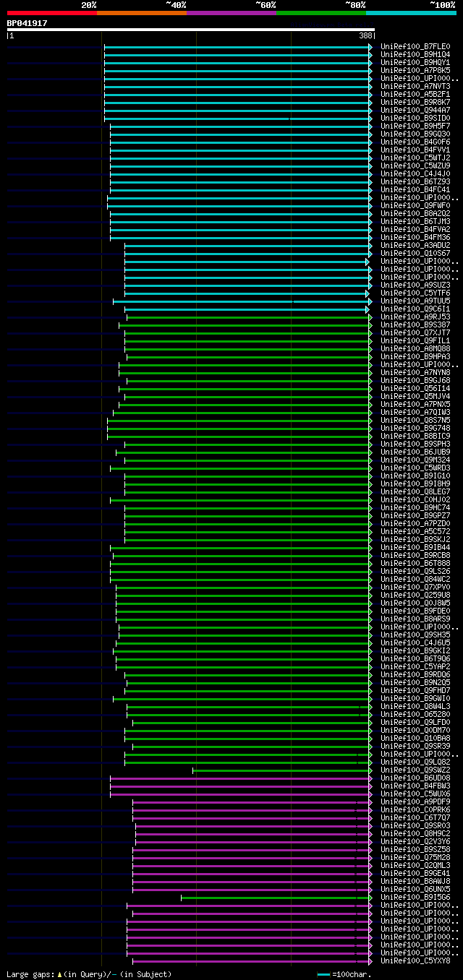This screenshot has width=463, height=980.
Task: Open hit UniRef100_Q56I14
Action: [415, 389]
